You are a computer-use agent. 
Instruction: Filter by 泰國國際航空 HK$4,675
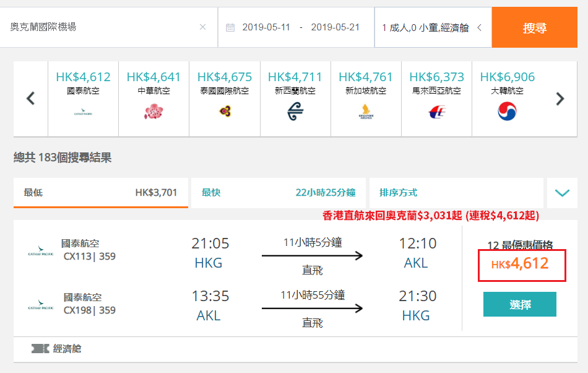(x=225, y=99)
